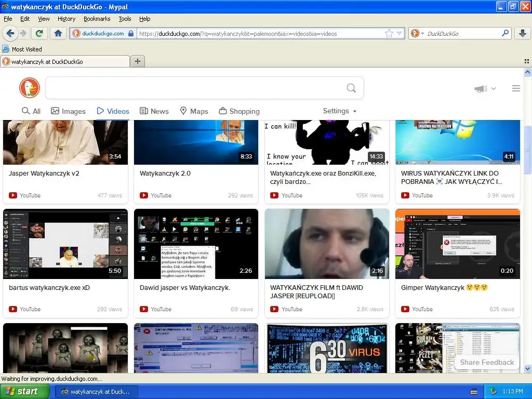Open WIRUS WATYKAŃCZYK LINK DO POBRANIA title

point(451,178)
